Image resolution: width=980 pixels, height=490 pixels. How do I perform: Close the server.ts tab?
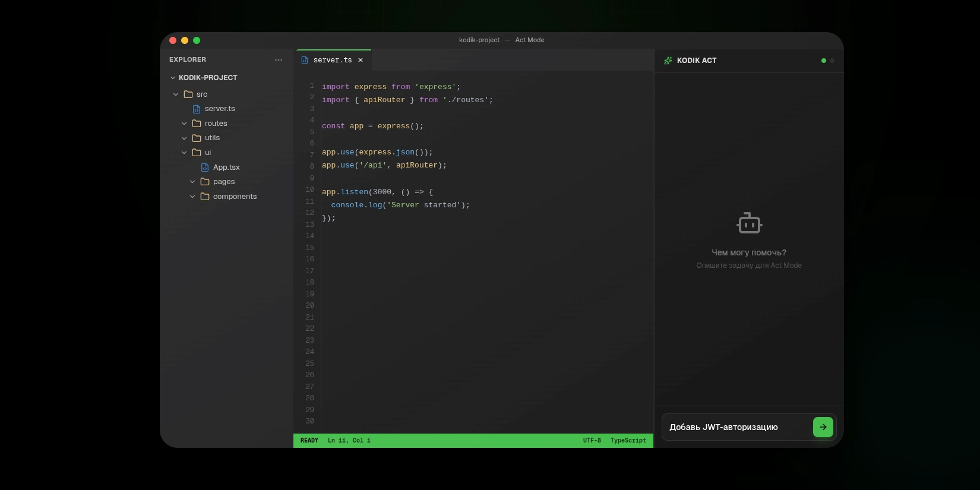coord(361,60)
